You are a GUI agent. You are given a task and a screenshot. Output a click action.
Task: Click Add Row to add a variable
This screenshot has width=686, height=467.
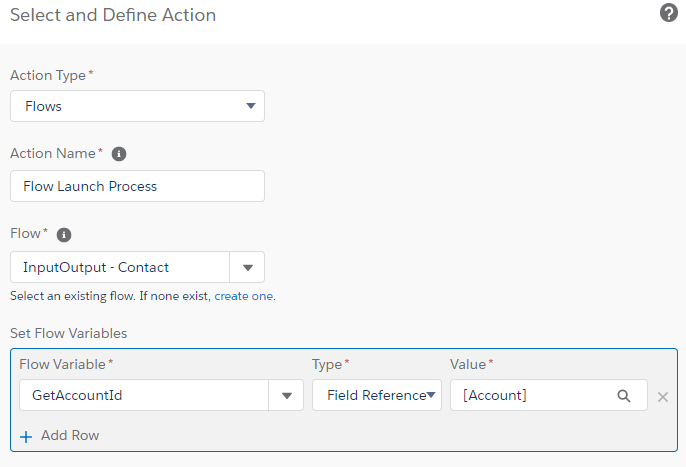tap(60, 435)
